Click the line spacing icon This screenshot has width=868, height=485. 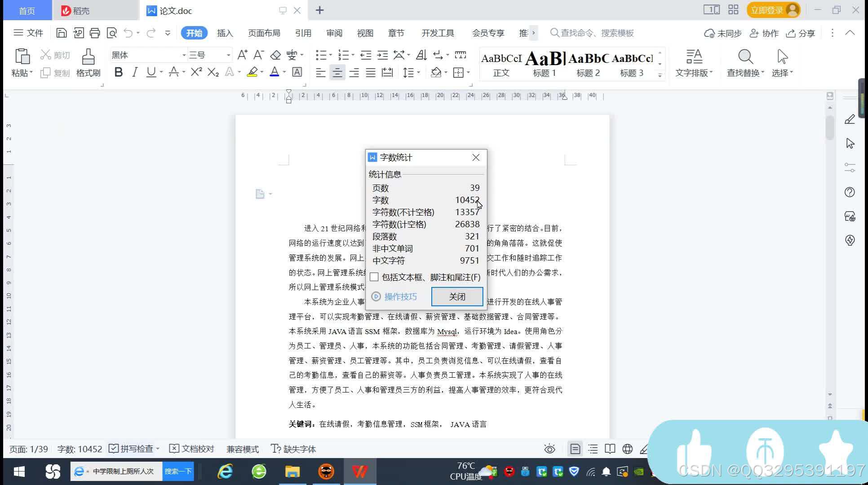point(408,72)
